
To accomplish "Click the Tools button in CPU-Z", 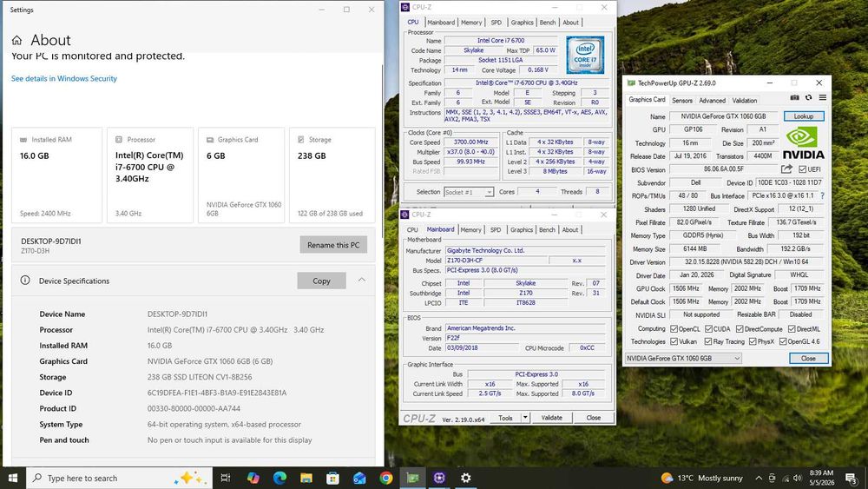I will pyautogui.click(x=505, y=418).
